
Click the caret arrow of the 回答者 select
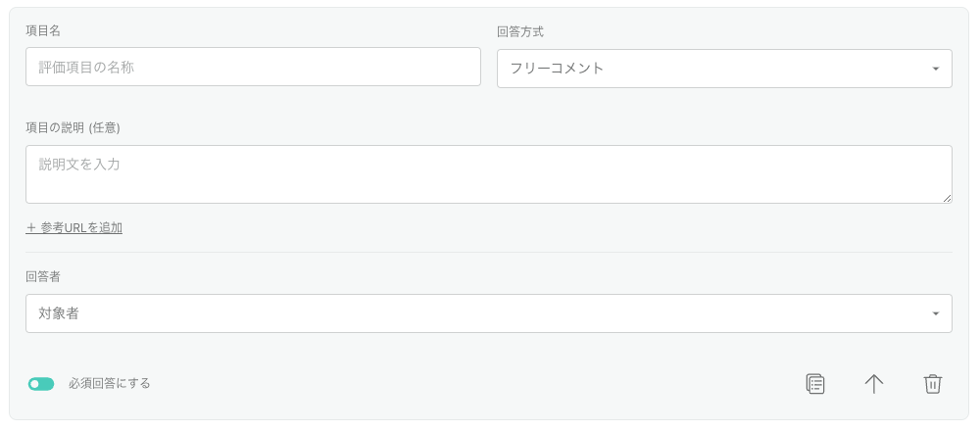(x=935, y=313)
